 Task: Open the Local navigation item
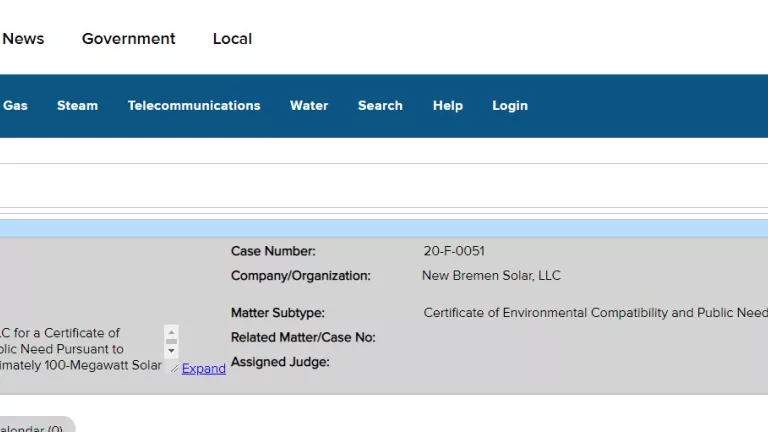point(232,39)
